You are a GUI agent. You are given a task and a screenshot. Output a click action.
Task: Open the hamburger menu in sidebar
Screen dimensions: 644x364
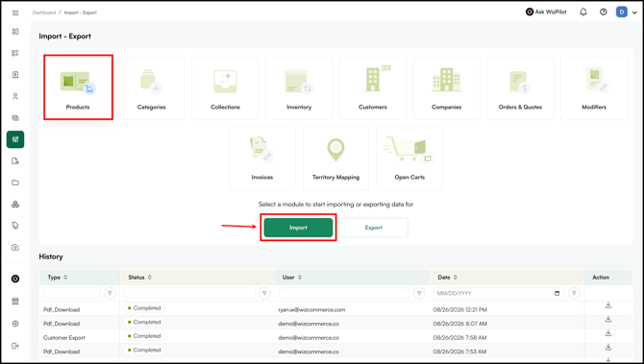click(15, 12)
